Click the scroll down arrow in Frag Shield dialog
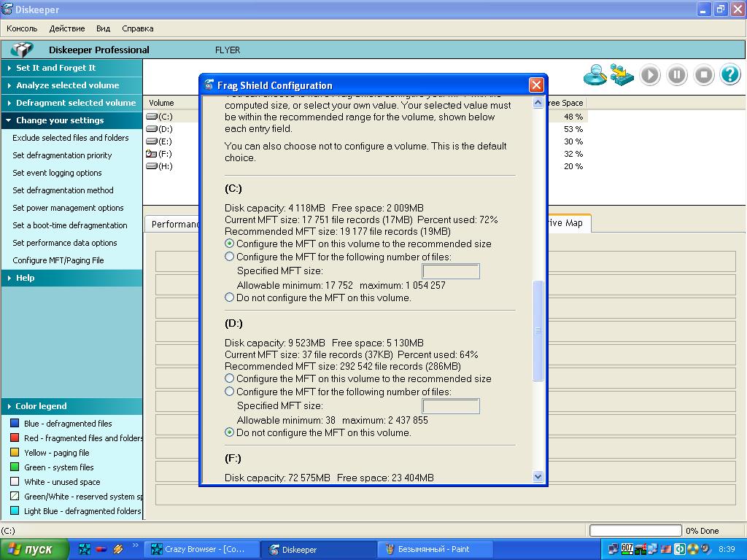The height and width of the screenshot is (560, 747). click(538, 476)
